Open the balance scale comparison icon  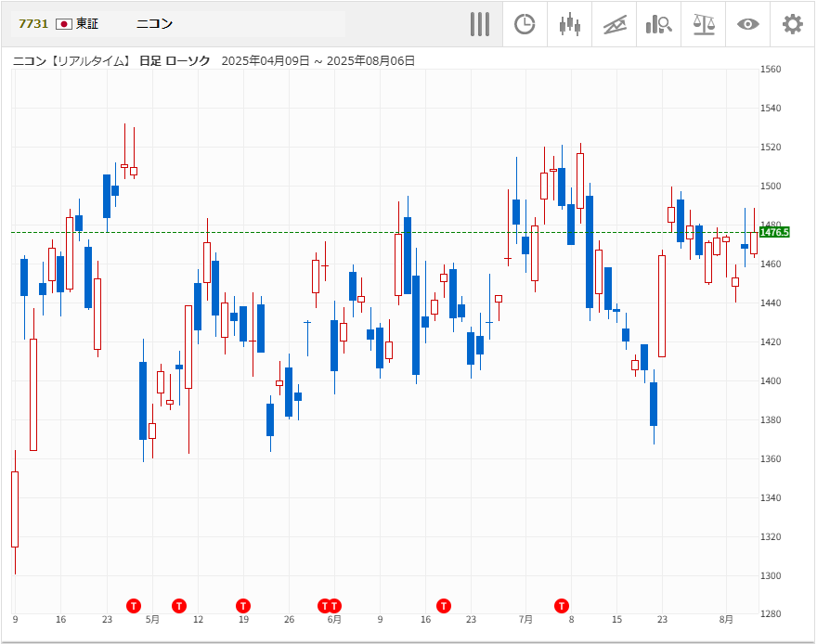704,24
